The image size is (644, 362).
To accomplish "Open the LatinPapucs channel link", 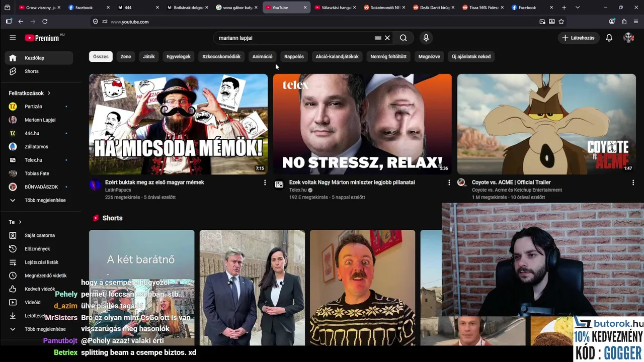I will click(118, 190).
